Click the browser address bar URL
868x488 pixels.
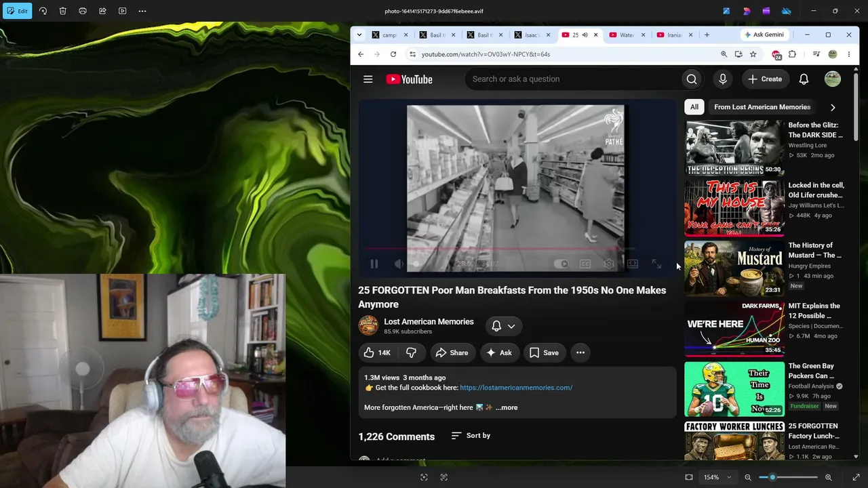point(486,54)
